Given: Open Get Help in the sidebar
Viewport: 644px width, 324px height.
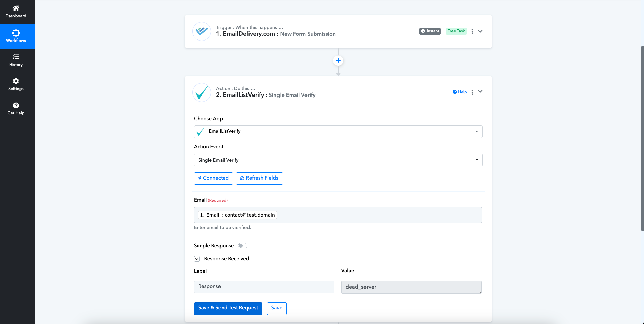Looking at the screenshot, I should click(x=16, y=109).
